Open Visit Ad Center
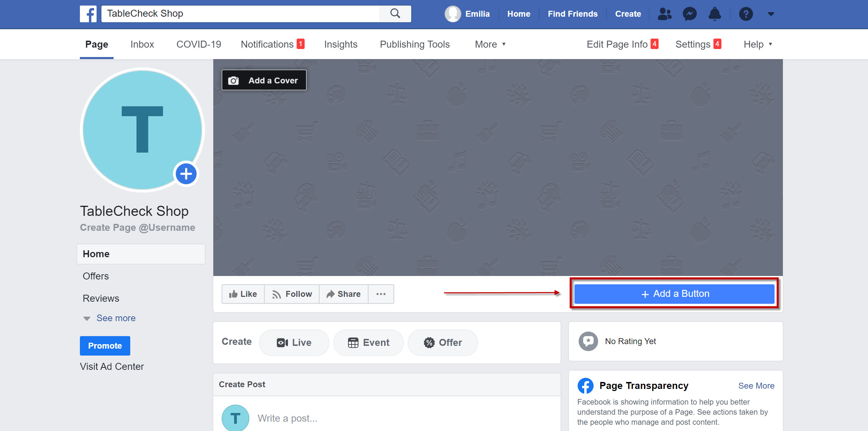Screen dimensions: 868x431 pyautogui.click(x=112, y=366)
